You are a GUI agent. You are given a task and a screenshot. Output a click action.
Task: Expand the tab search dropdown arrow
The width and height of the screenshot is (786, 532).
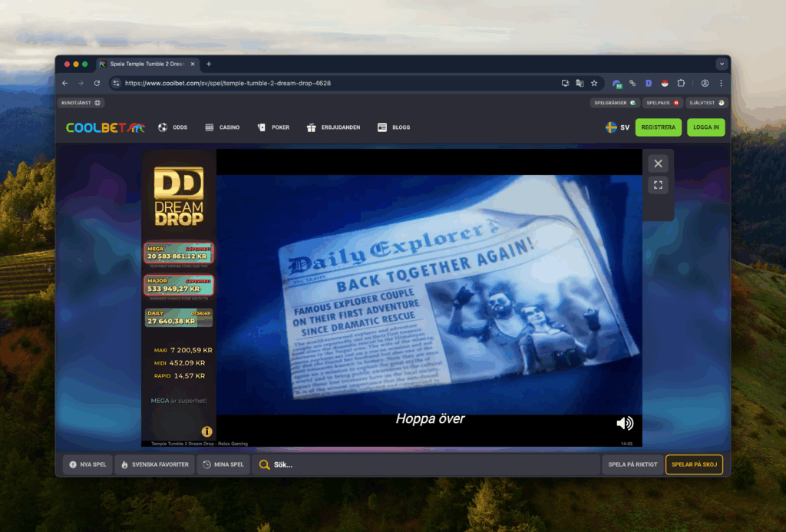click(x=722, y=64)
